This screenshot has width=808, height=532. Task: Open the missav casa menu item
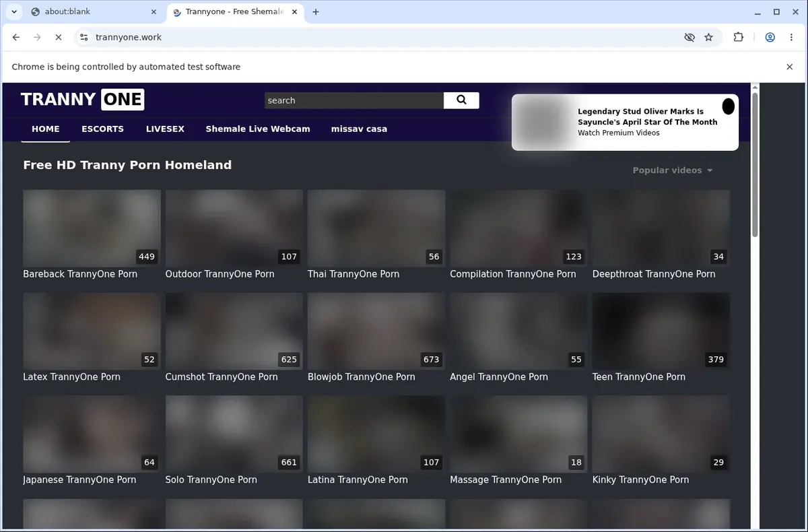coord(359,129)
